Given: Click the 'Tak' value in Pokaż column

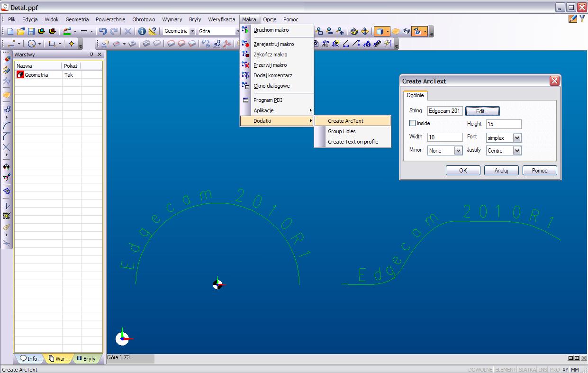Looking at the screenshot, I should (x=69, y=75).
